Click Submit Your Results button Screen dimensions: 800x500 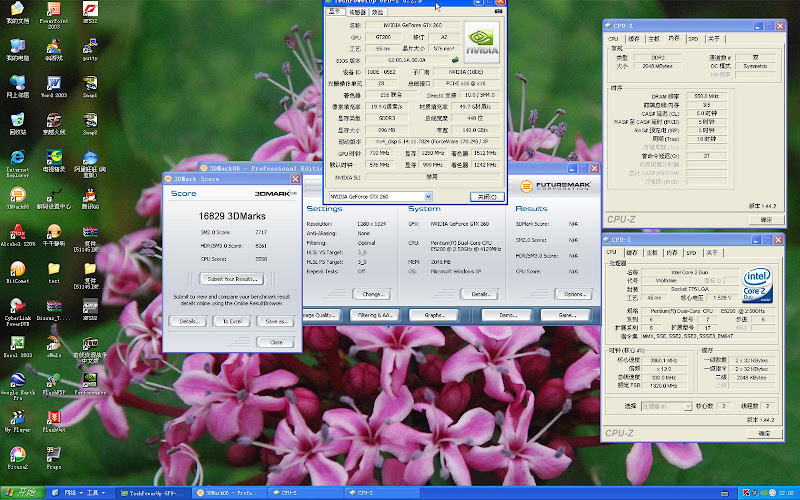coord(232,279)
